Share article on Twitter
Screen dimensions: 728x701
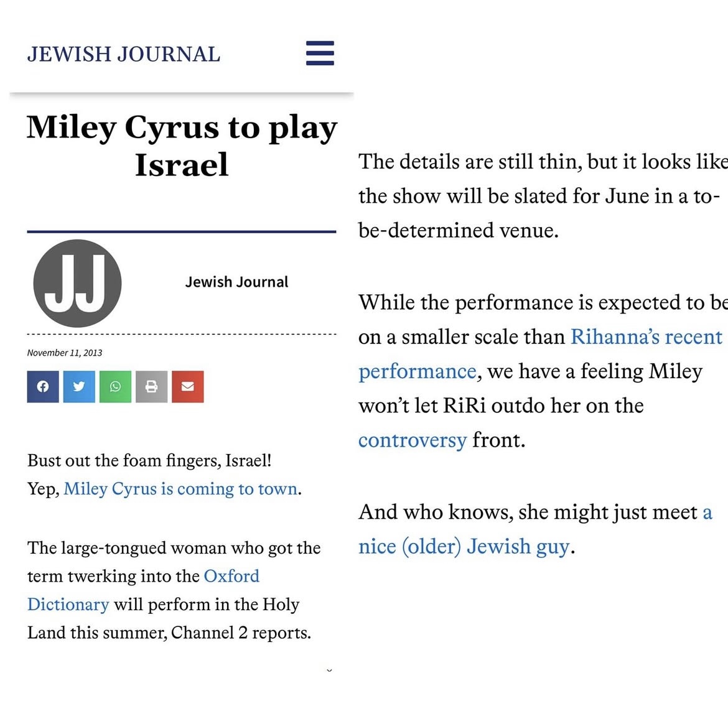pos(79,386)
